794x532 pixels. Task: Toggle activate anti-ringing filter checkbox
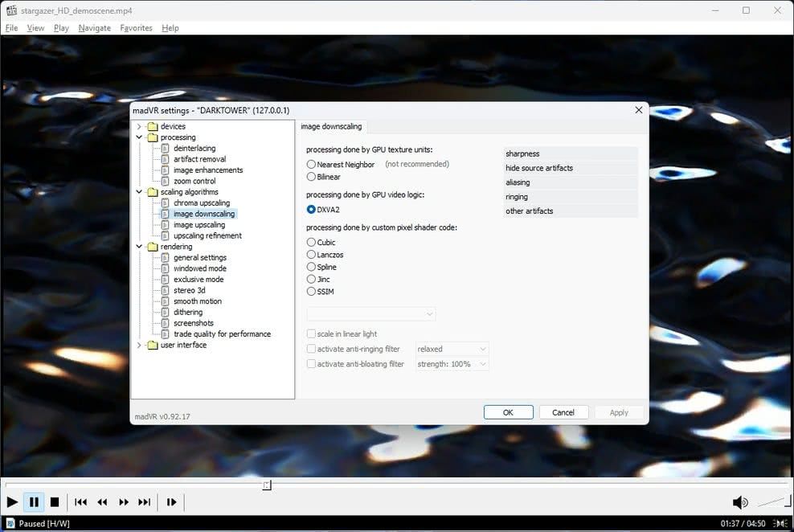click(311, 349)
